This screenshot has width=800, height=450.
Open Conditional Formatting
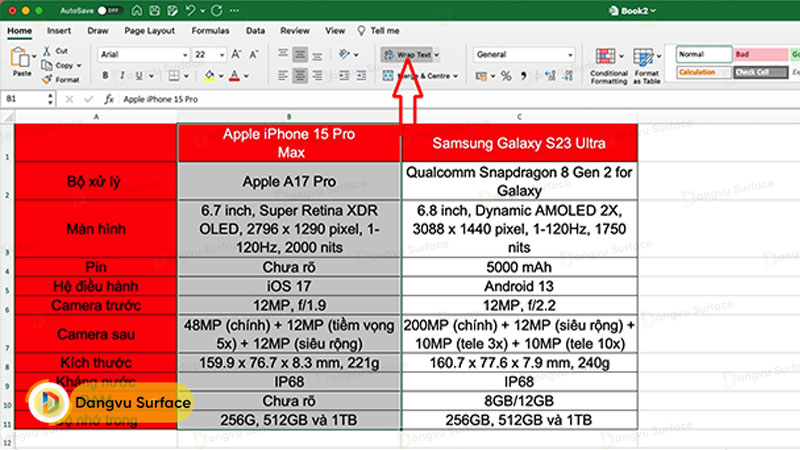pos(608,66)
